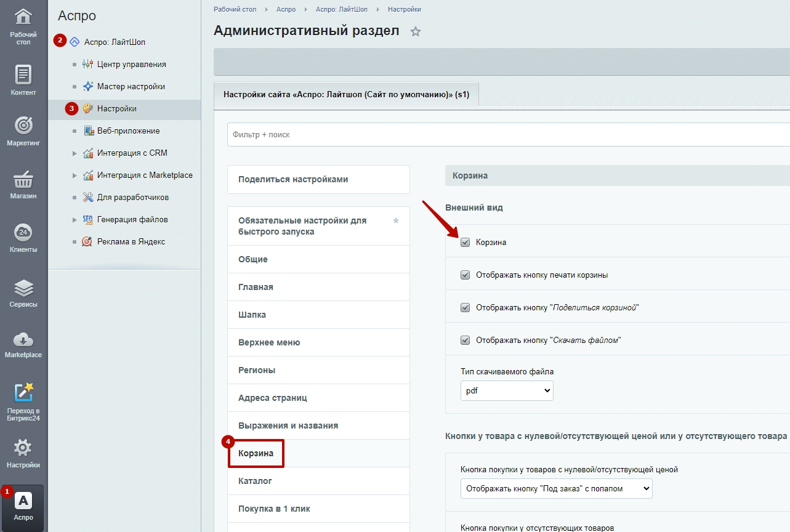The width and height of the screenshot is (790, 532).
Task: Open Центр управления in the Аспро tree
Action: pyautogui.click(x=131, y=64)
